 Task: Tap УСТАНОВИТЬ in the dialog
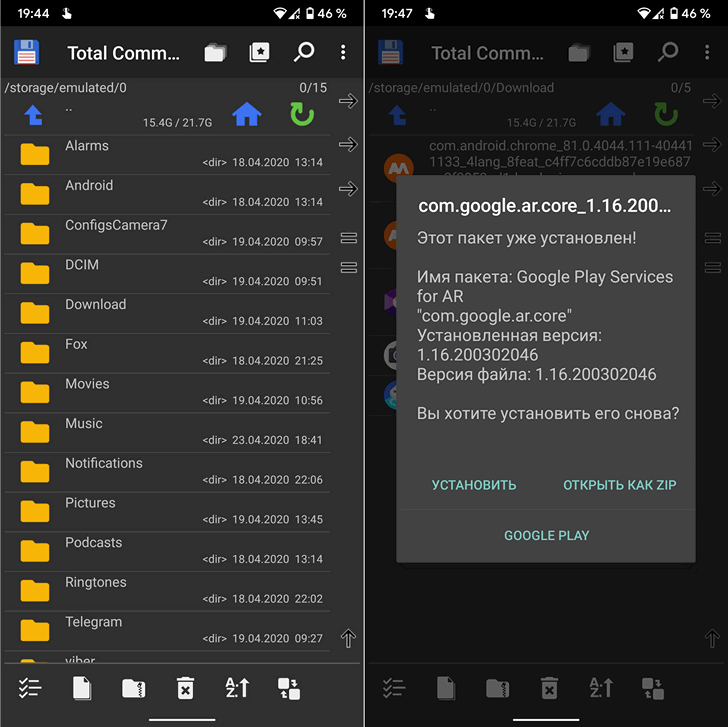coord(474,485)
